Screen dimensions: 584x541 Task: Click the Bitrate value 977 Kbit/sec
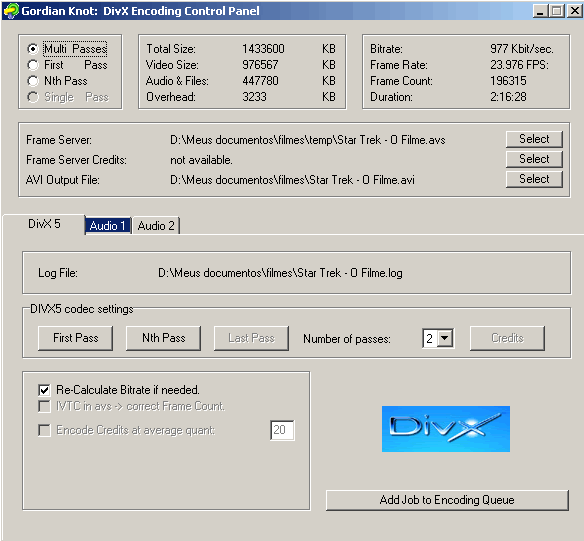[522, 49]
